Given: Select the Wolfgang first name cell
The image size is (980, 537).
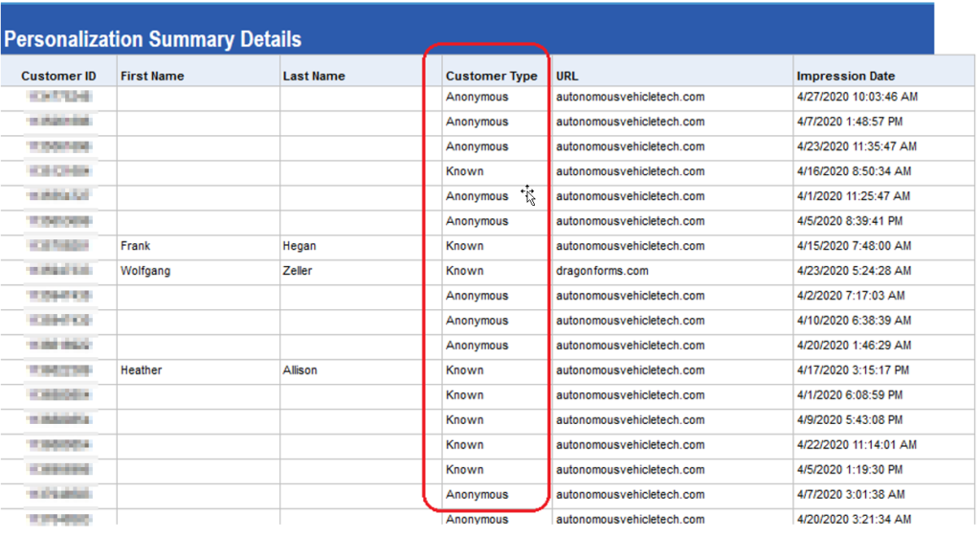Looking at the screenshot, I should 145,271.
